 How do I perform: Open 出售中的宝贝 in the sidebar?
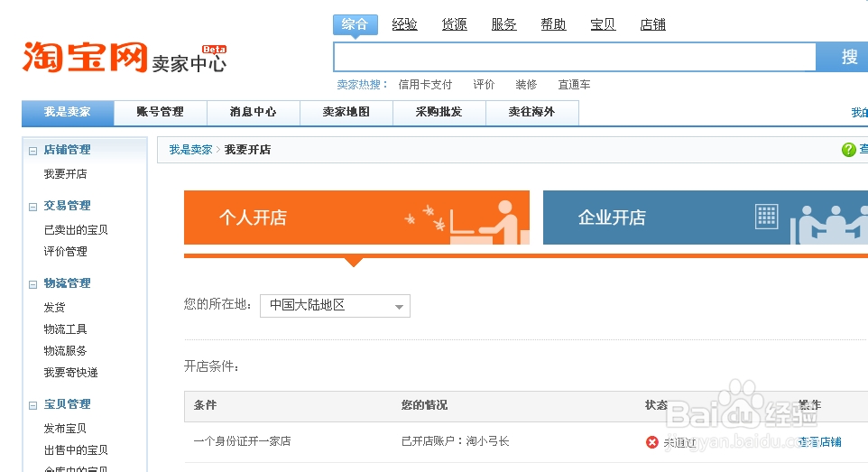76,449
